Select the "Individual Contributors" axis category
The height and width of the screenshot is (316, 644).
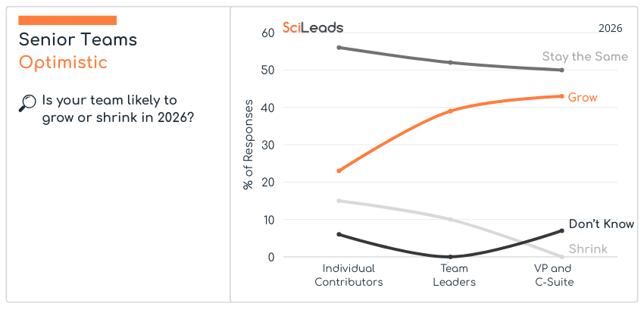[349, 275]
